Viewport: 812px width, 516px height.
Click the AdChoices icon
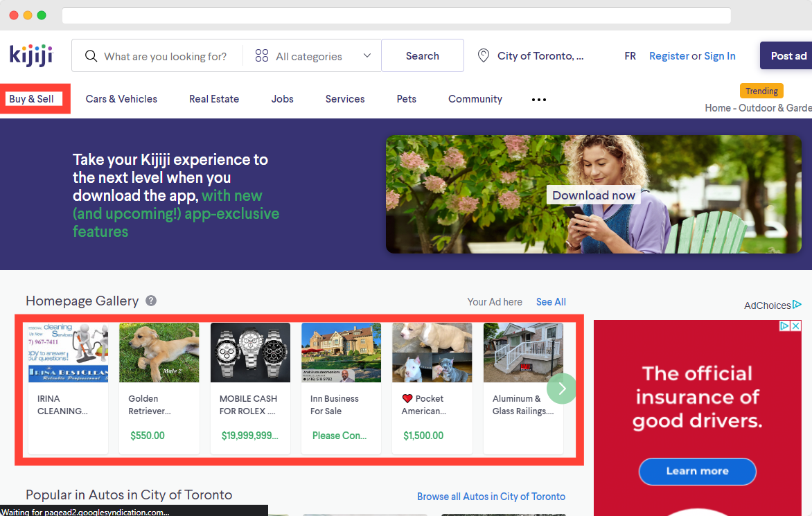797,305
